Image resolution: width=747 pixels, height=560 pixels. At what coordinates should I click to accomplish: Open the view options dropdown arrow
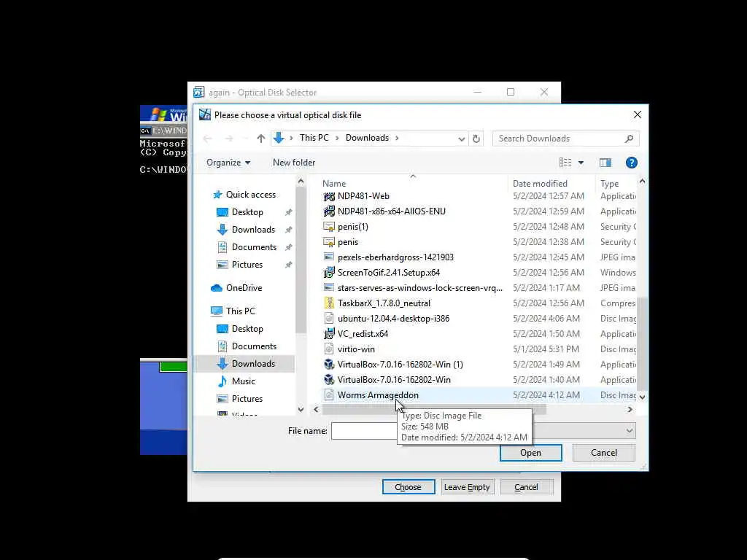coord(581,163)
